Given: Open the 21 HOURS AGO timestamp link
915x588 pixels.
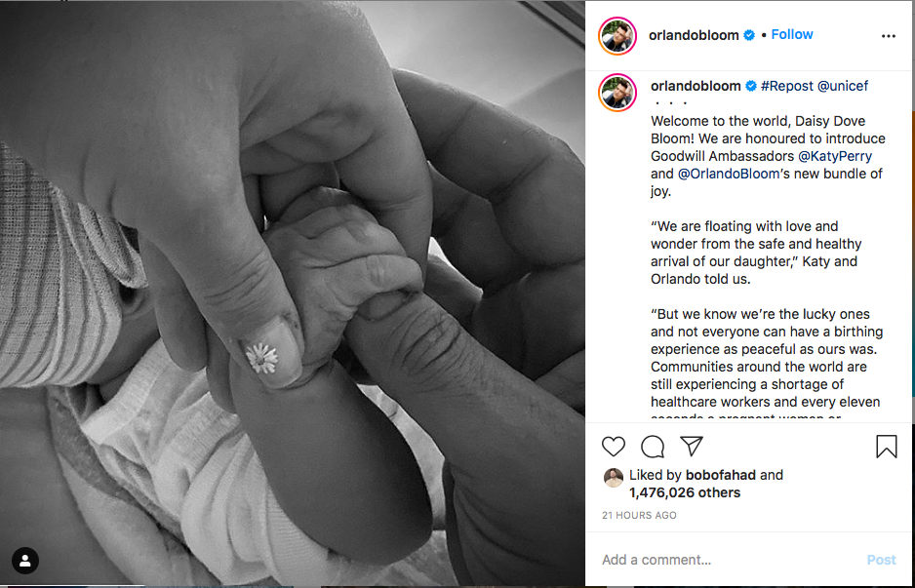Looking at the screenshot, I should pyautogui.click(x=639, y=516).
